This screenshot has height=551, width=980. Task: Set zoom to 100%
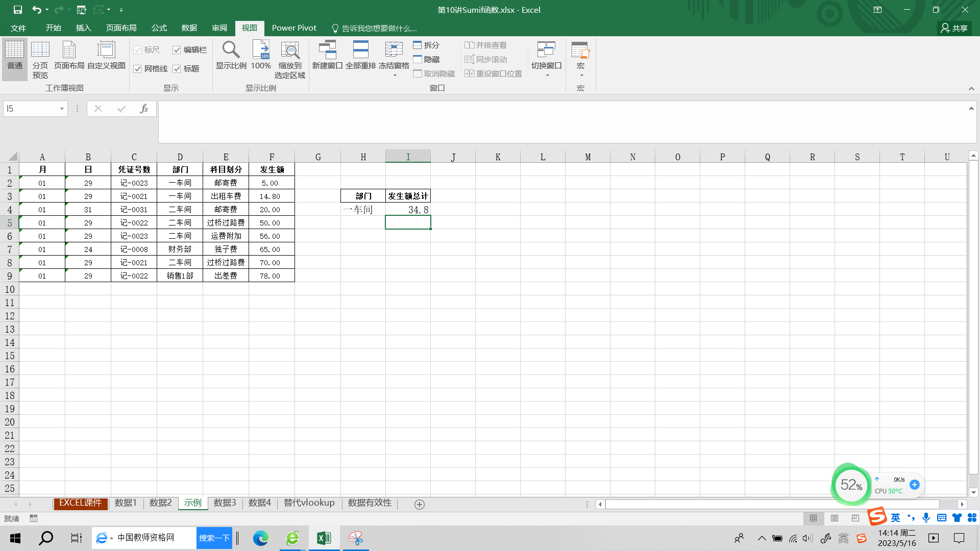pos(261,55)
